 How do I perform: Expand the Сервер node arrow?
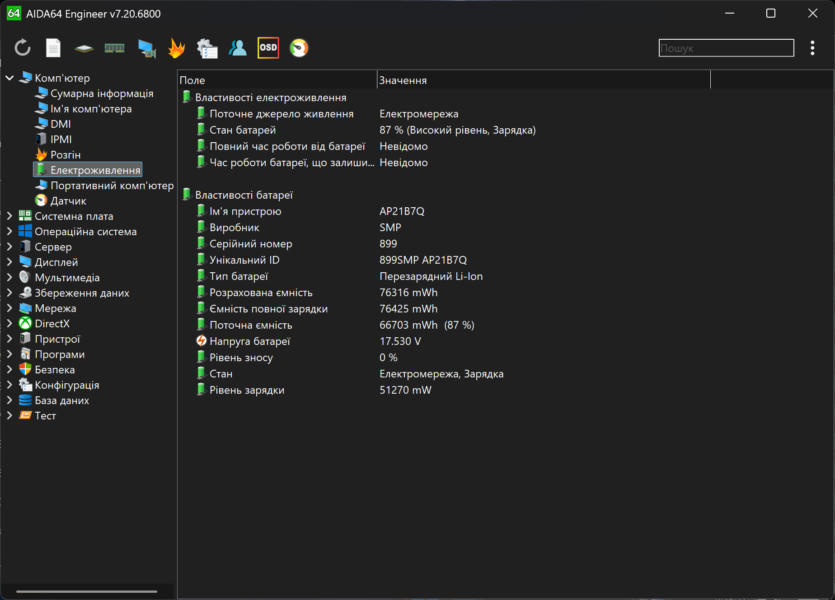(x=9, y=247)
